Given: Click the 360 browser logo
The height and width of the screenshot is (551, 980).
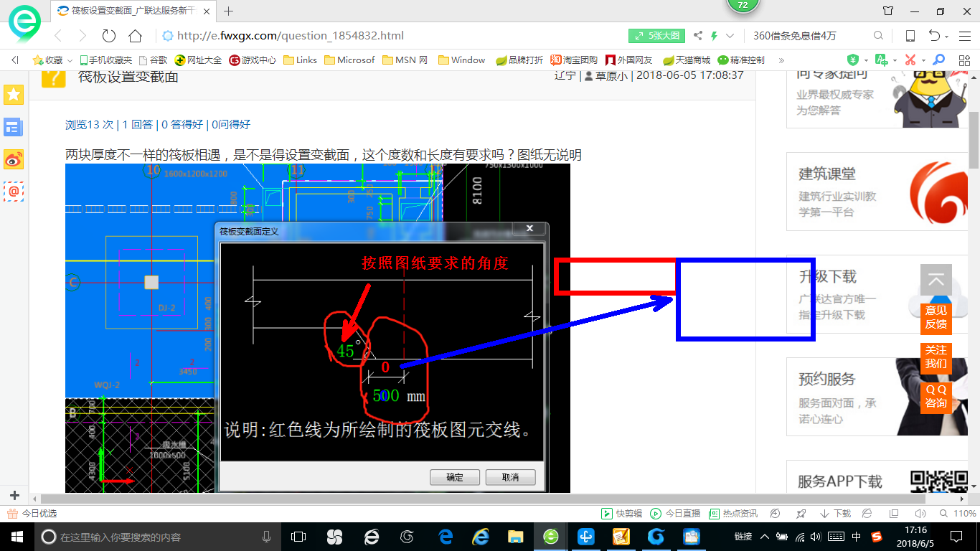Looking at the screenshot, I should pyautogui.click(x=24, y=23).
